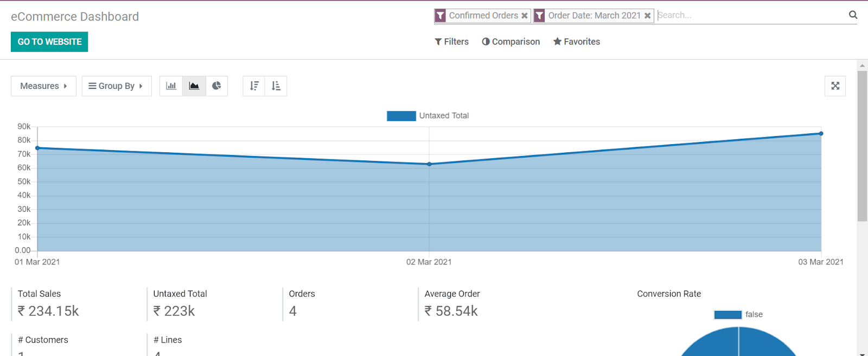This screenshot has width=868, height=356.
Task: Switch to bar chart view
Action: pos(171,86)
